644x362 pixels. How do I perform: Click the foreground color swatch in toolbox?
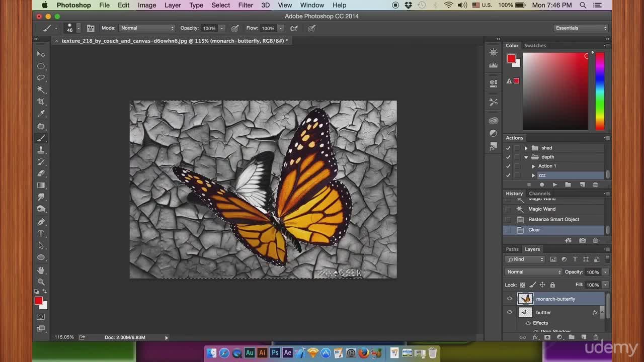[38, 301]
